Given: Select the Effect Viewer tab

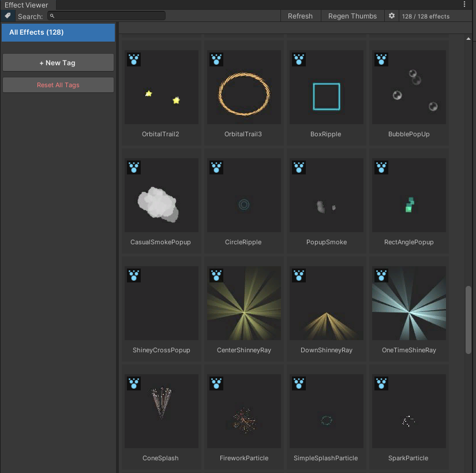Looking at the screenshot, I should pyautogui.click(x=27, y=5).
